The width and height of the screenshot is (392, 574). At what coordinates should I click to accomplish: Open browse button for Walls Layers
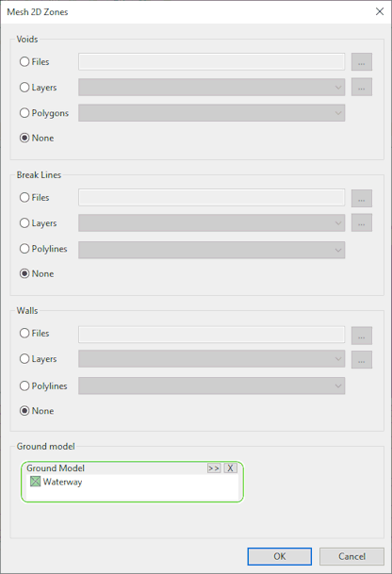pyautogui.click(x=362, y=359)
